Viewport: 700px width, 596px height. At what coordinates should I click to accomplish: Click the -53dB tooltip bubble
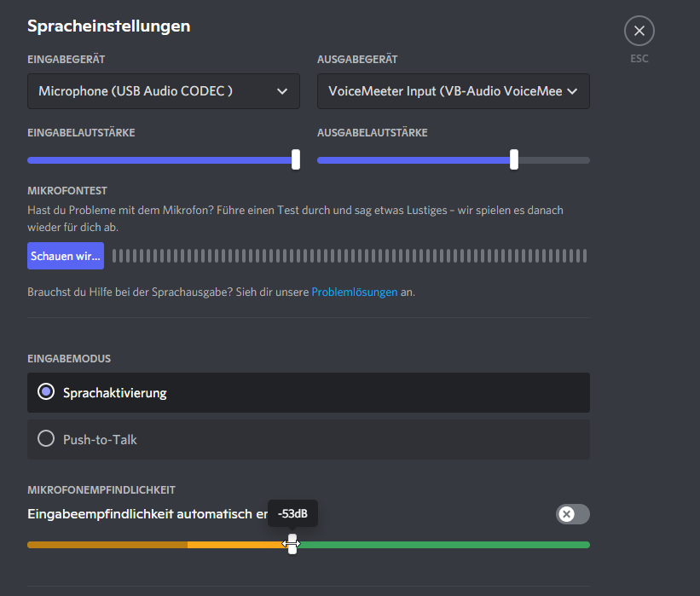coord(292,514)
